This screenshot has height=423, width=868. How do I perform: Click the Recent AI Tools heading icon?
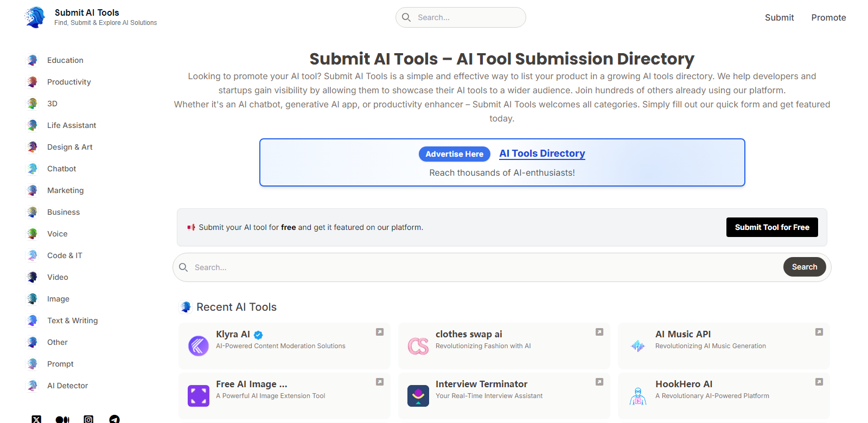tap(186, 307)
